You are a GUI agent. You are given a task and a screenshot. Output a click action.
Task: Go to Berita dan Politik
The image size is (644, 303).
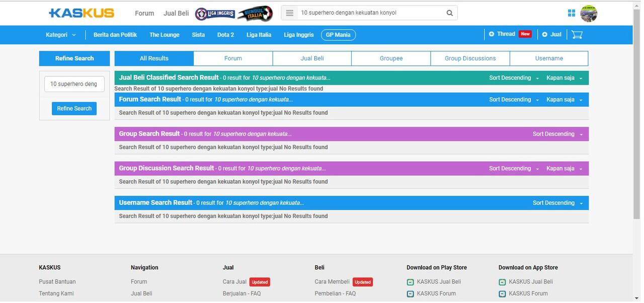point(115,35)
